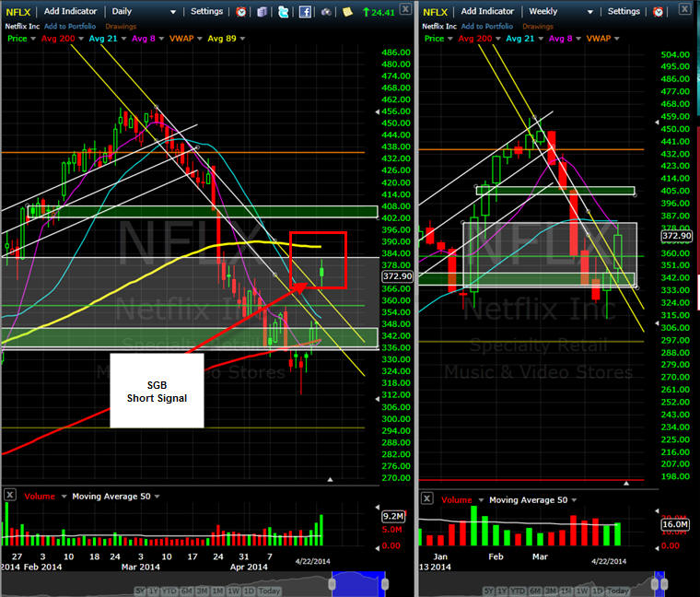This screenshot has width=700, height=597.
Task: Click SGB Short Signal text box
Action: (x=157, y=391)
